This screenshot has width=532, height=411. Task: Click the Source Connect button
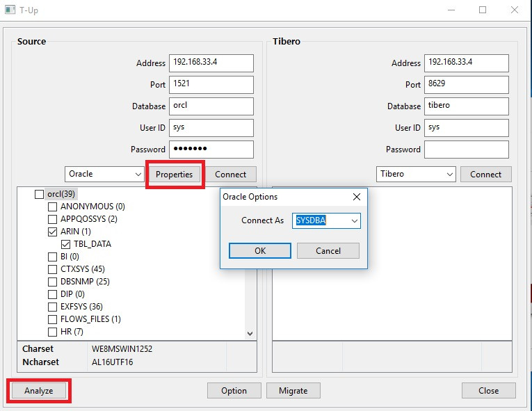pos(230,175)
